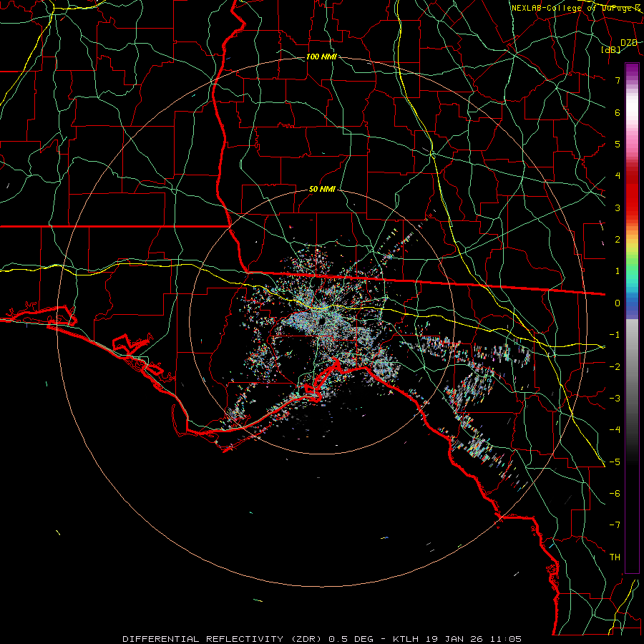644x644 pixels.
Task: Click the black radar site dot at map center
Action: 321,321
